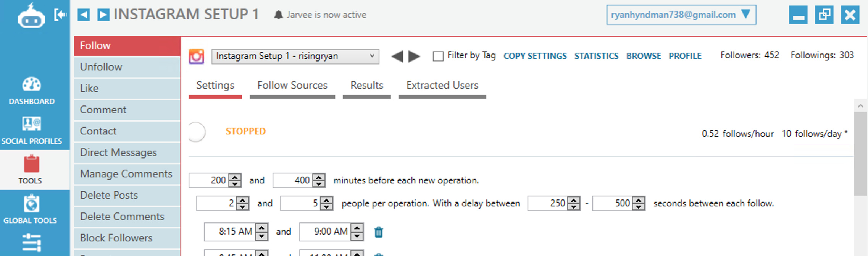This screenshot has height=256, width=868.
Task: Open the STATISTICS link
Action: (596, 56)
